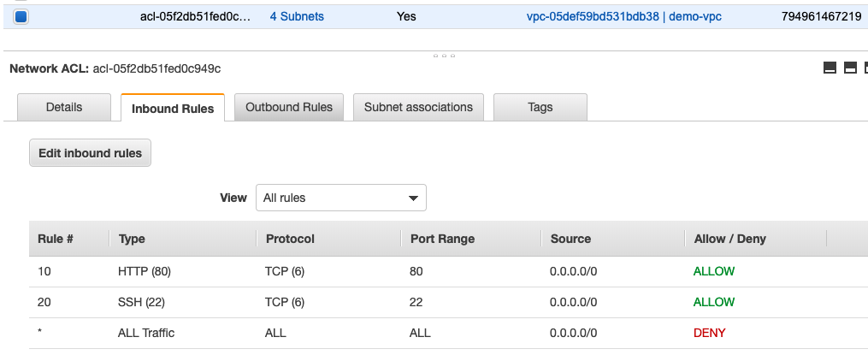Viewport: 868px width, 355px height.
Task: Click the Rule # column header
Action: tap(56, 239)
